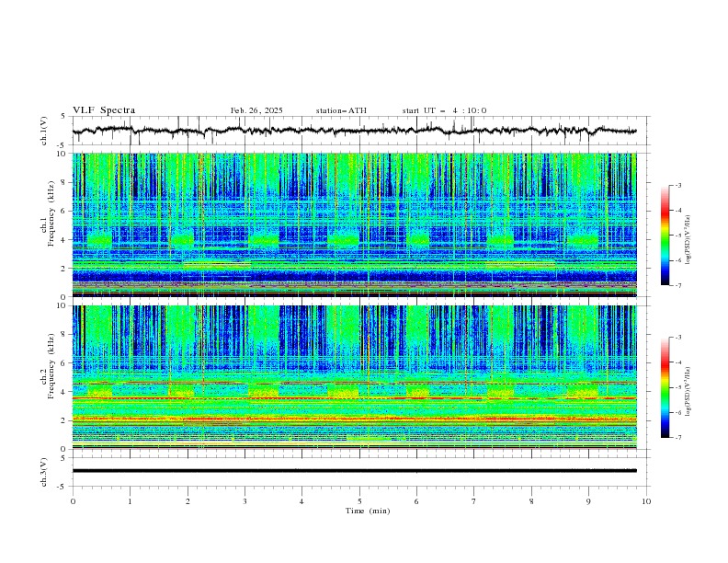This screenshot has height=563, width=728.
Task: Click the 'start UT = 4:10:0' label
Action: pos(444,110)
